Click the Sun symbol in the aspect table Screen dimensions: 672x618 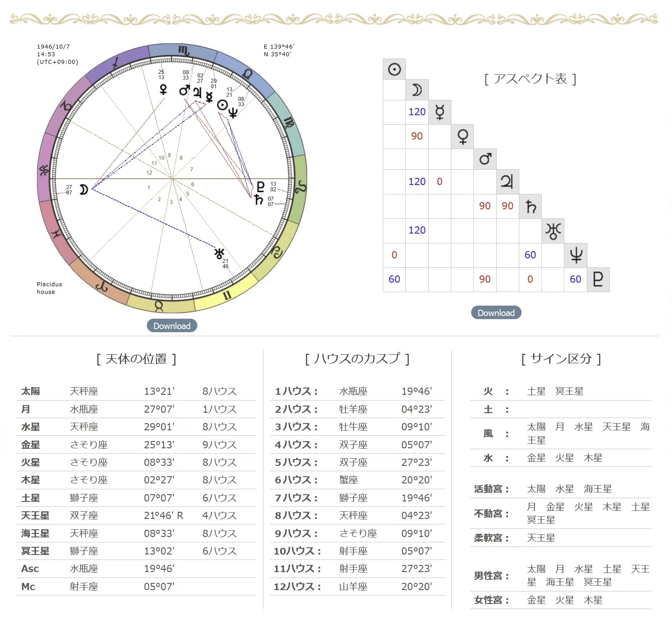tap(394, 69)
